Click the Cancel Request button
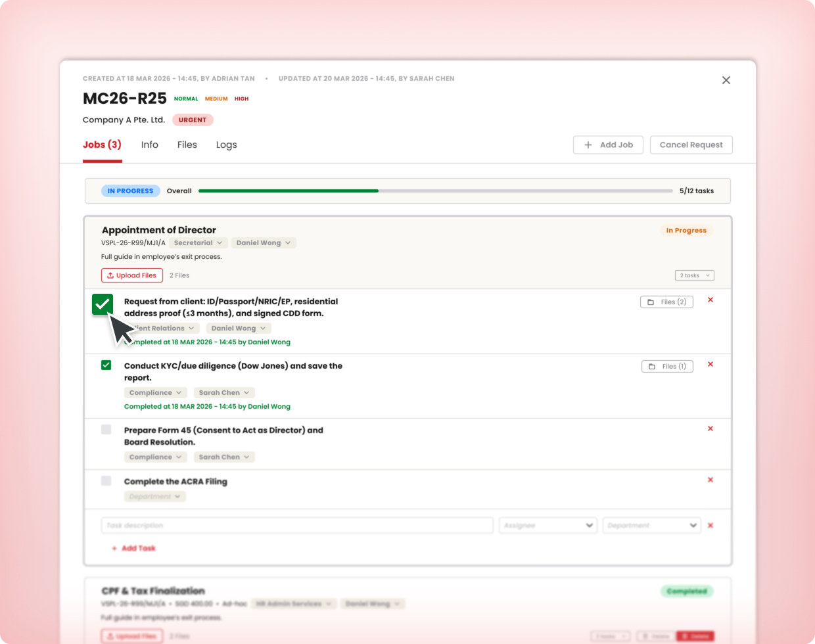815x644 pixels. [691, 145]
